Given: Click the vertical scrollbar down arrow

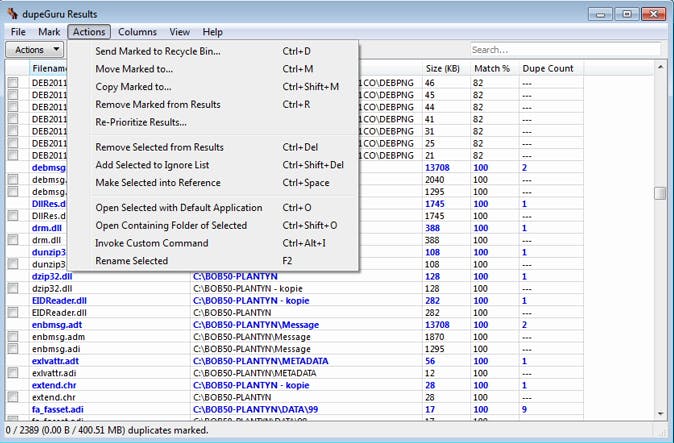Looking at the screenshot, I should [x=660, y=413].
